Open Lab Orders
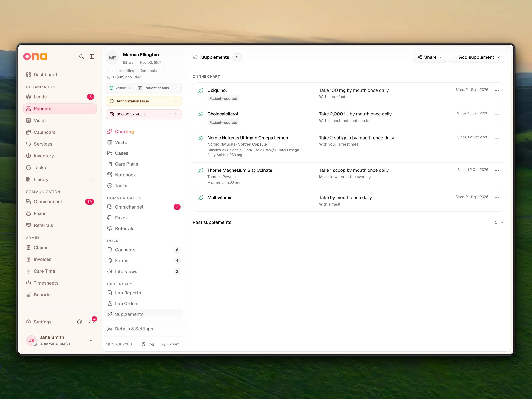 point(144,304)
